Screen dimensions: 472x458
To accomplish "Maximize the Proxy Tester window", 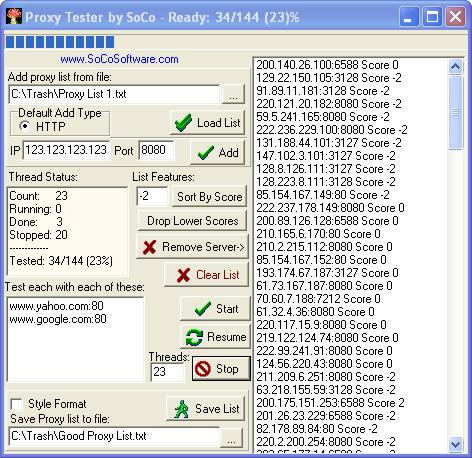I will click(432, 16).
